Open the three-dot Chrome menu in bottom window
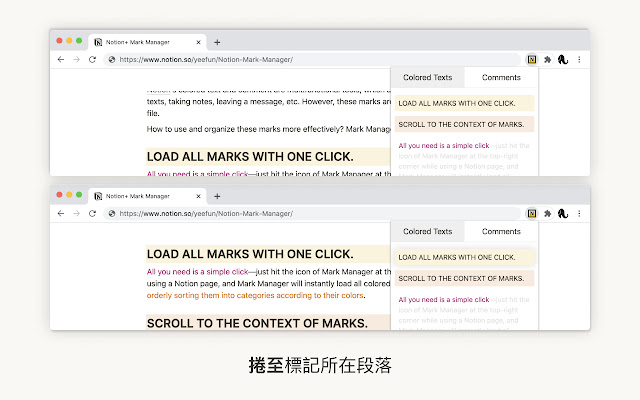This screenshot has width=640, height=400. click(x=578, y=214)
